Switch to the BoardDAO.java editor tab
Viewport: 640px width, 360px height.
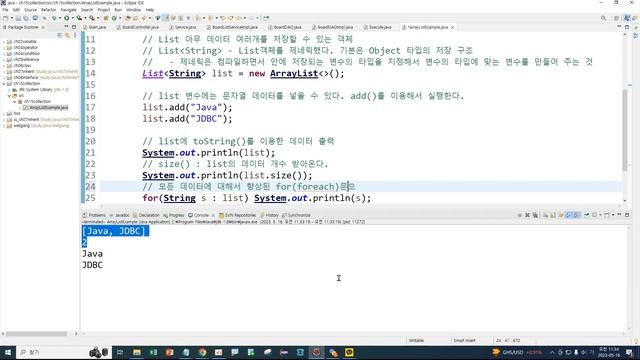[285, 27]
